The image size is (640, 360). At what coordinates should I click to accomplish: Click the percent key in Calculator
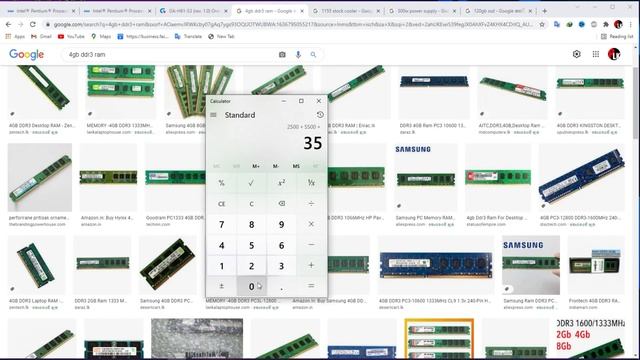[222, 183]
